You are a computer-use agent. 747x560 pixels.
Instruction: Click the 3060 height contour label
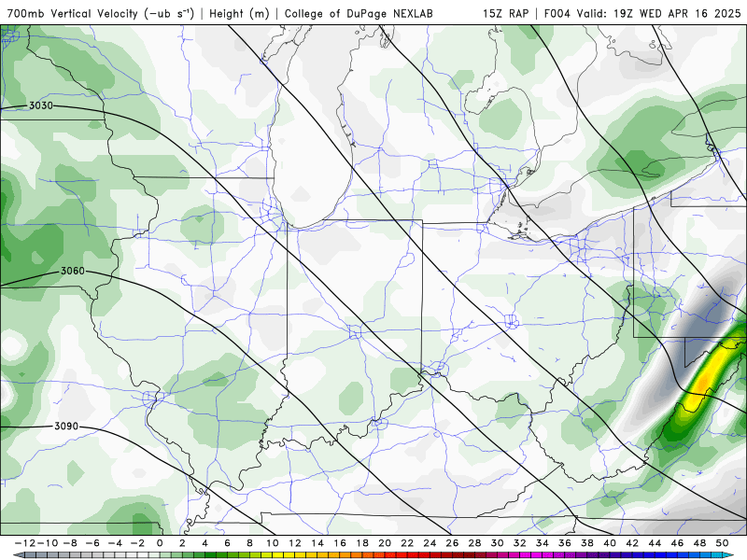click(73, 271)
